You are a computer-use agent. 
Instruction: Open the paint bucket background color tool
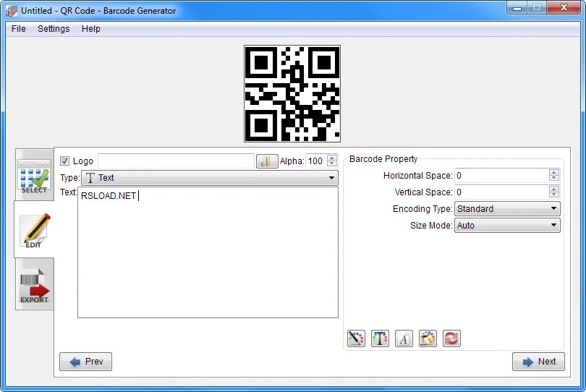tap(428, 338)
